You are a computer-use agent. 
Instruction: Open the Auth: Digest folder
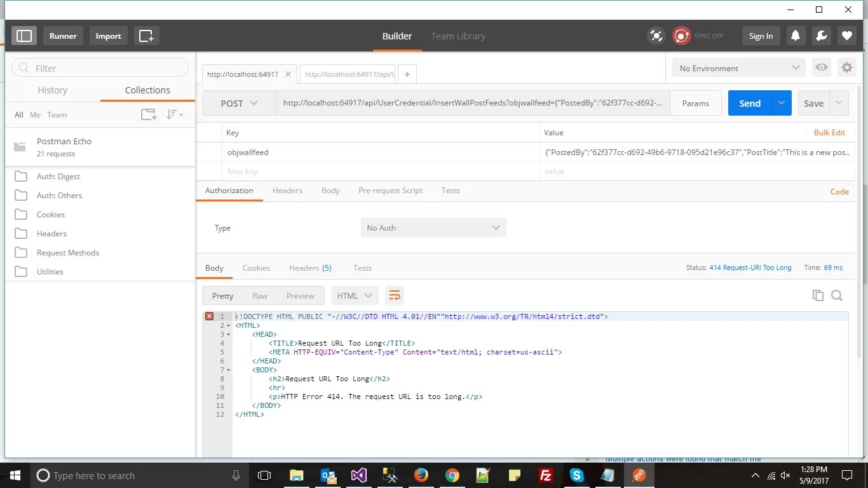pos(100,176)
